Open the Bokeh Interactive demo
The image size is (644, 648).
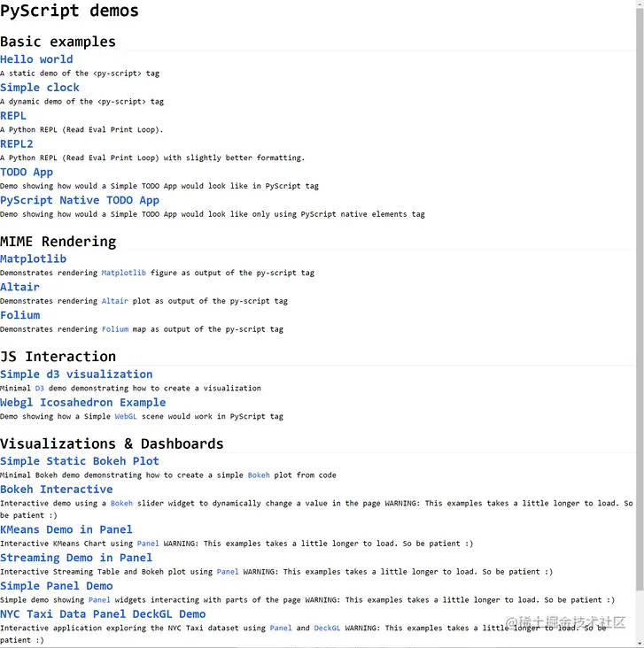57,490
